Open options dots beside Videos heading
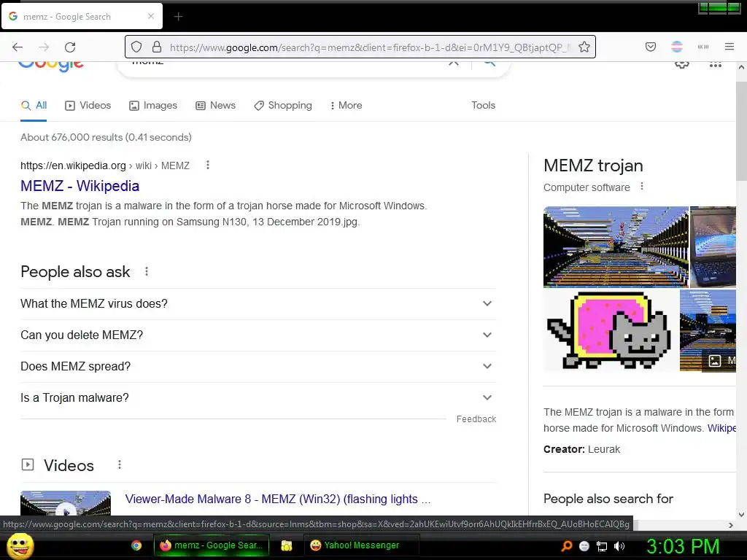Image resolution: width=747 pixels, height=560 pixels. [x=120, y=464]
